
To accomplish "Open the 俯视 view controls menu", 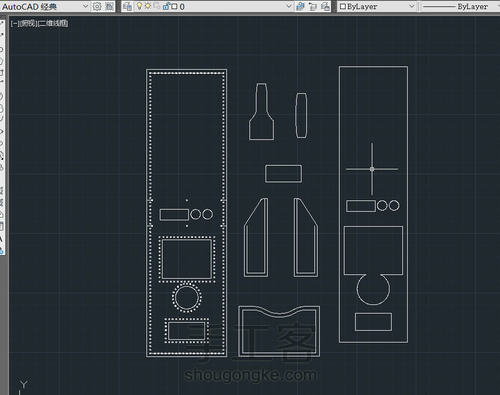I will point(28,23).
